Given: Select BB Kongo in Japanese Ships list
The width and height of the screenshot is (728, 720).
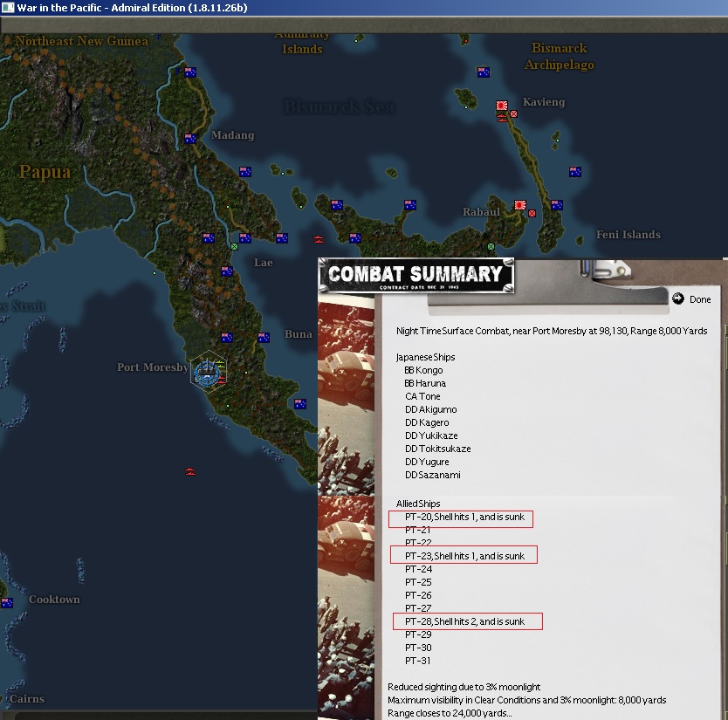Looking at the screenshot, I should click(x=423, y=370).
